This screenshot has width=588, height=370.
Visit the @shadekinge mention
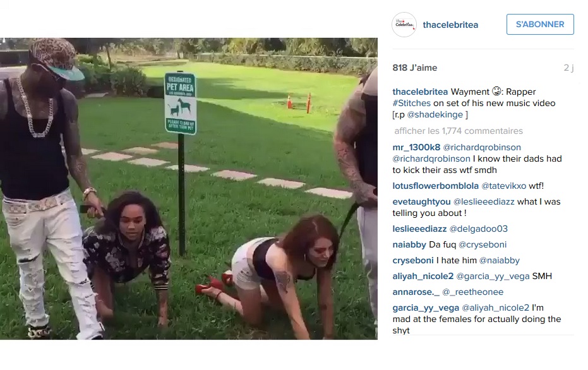pyautogui.click(x=435, y=115)
